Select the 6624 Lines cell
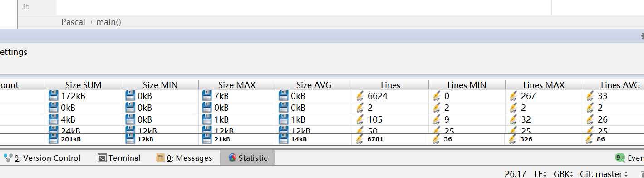This screenshot has width=644, height=178. point(390,96)
